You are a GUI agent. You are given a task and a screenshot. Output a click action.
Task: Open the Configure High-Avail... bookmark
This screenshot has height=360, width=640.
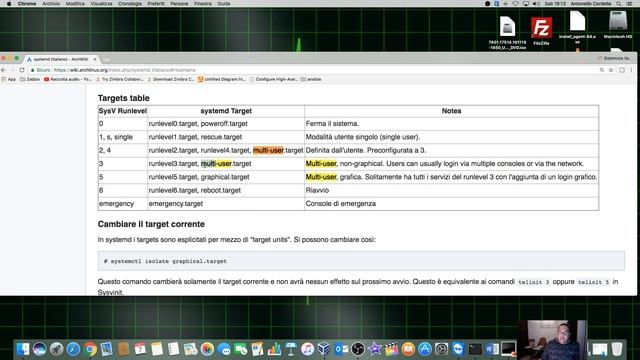[273, 79]
